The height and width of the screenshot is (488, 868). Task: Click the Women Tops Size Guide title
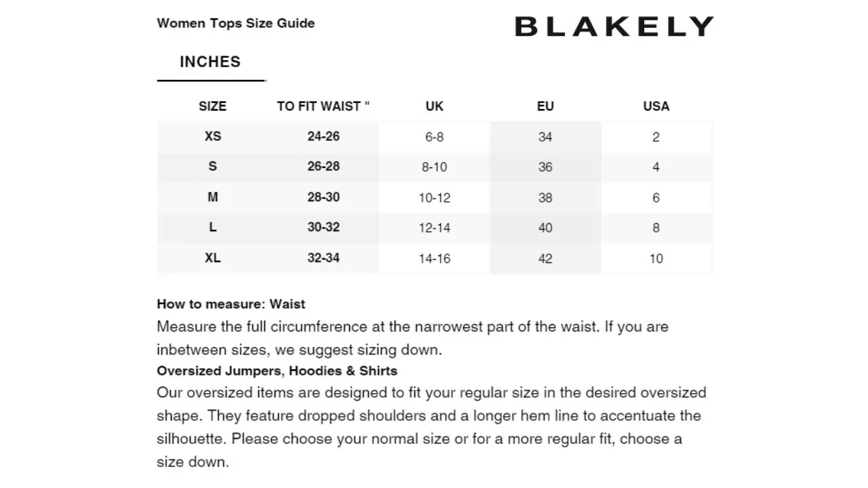pos(235,23)
